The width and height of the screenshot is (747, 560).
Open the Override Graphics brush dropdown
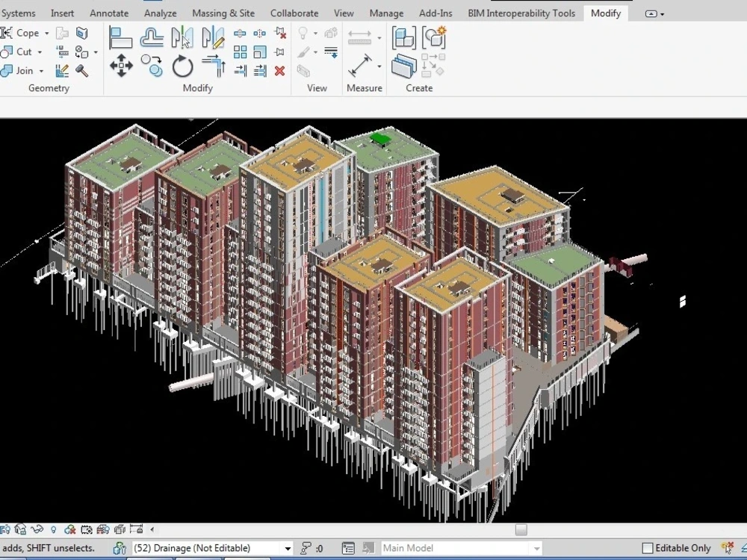(x=315, y=52)
